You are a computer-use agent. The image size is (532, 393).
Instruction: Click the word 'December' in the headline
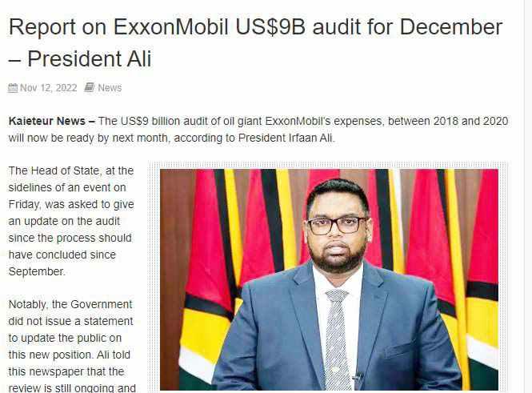451,26
